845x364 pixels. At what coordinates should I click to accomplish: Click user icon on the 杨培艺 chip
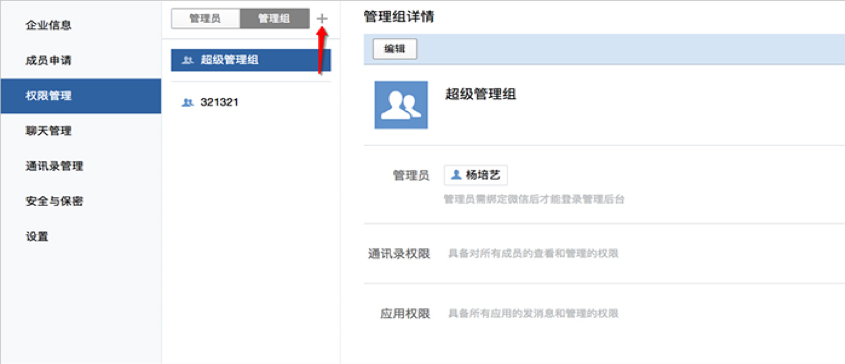456,175
